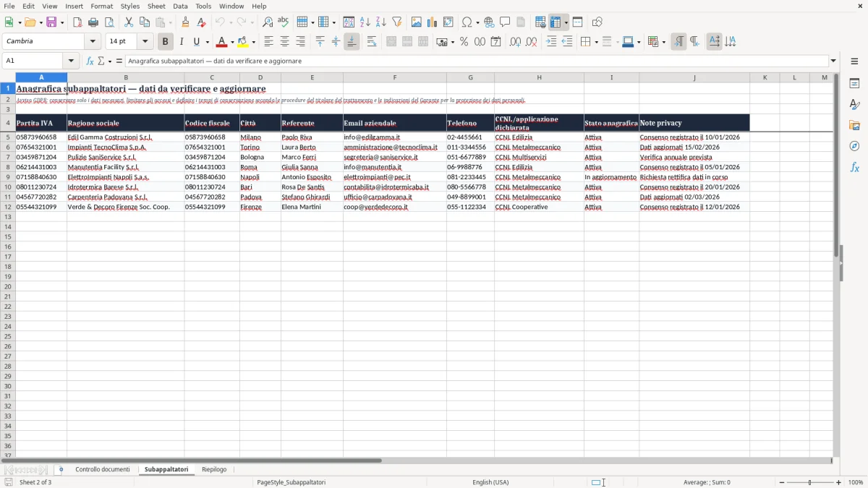Image resolution: width=868 pixels, height=488 pixels.
Task: Click the yellow background color swatch
Action: (x=243, y=42)
